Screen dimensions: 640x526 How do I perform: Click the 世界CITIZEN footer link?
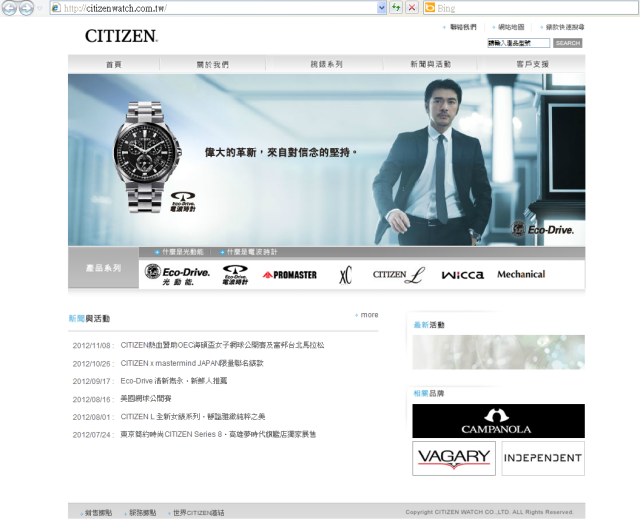pos(199,513)
